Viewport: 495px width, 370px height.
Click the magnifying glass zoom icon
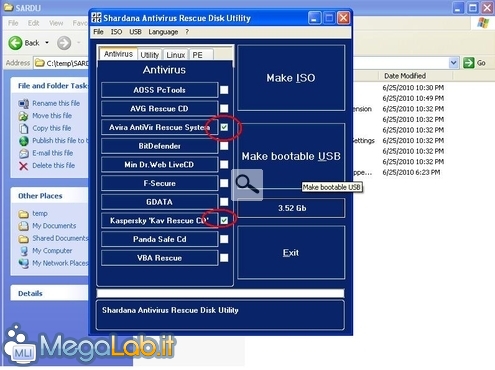[247, 185]
